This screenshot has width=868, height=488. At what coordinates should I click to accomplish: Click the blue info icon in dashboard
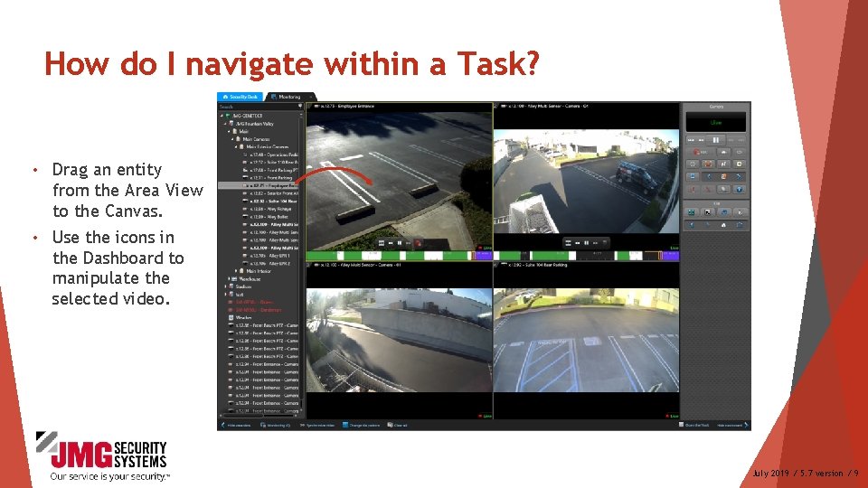point(739,189)
